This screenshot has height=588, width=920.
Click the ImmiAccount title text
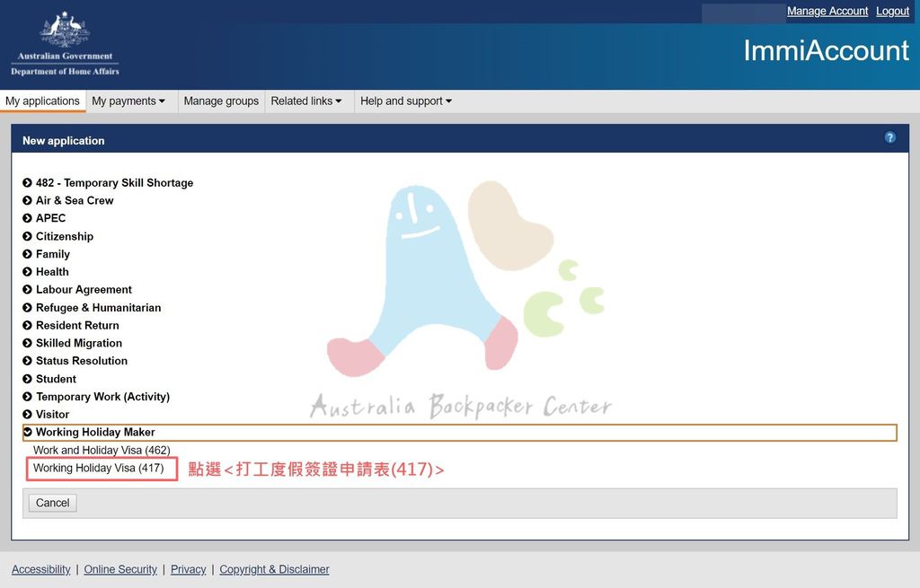pos(827,50)
